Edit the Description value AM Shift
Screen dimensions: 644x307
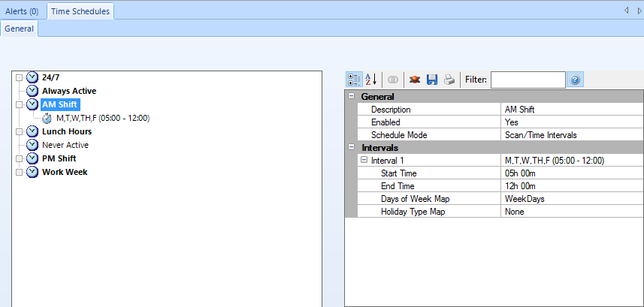coord(572,110)
